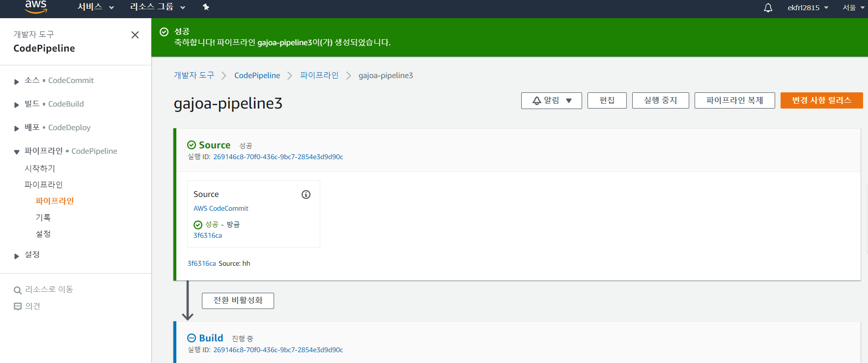868x363 pixels.
Task: Click the Source stage success icon
Action: [x=192, y=145]
